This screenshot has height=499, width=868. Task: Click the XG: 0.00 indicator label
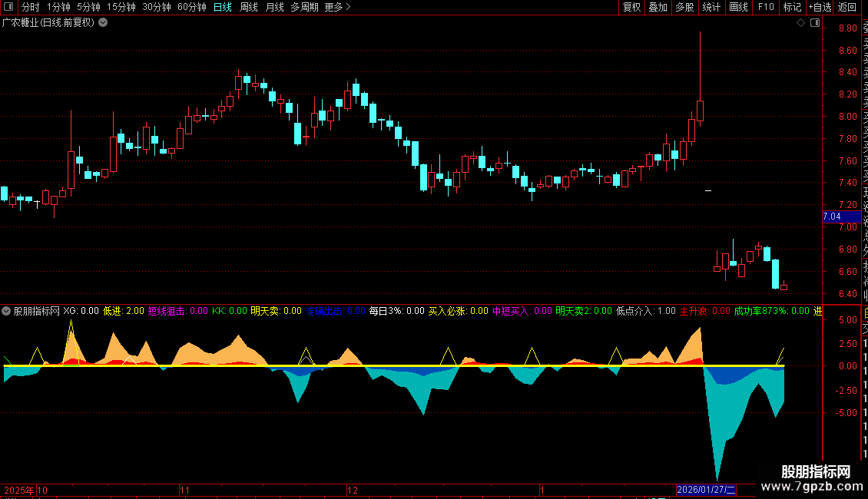coord(81,311)
